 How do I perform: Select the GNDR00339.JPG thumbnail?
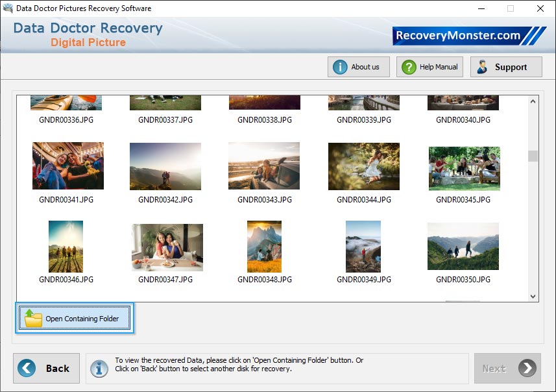(363, 101)
